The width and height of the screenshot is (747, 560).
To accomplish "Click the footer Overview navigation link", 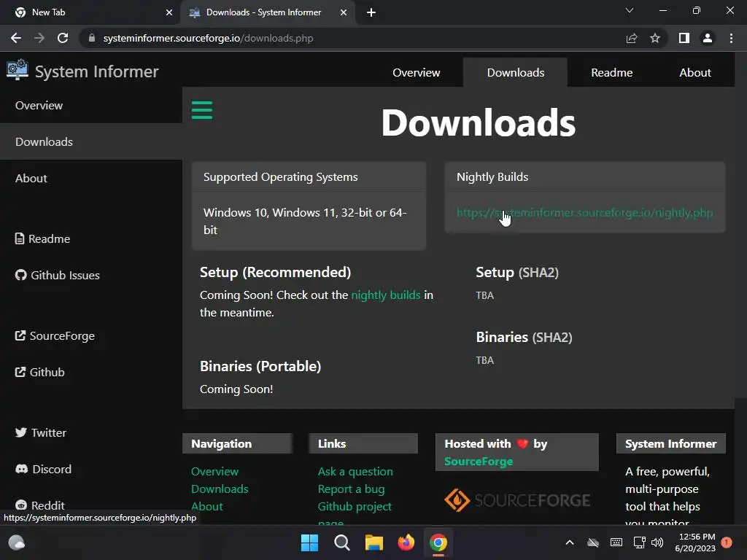I will pos(215,472).
